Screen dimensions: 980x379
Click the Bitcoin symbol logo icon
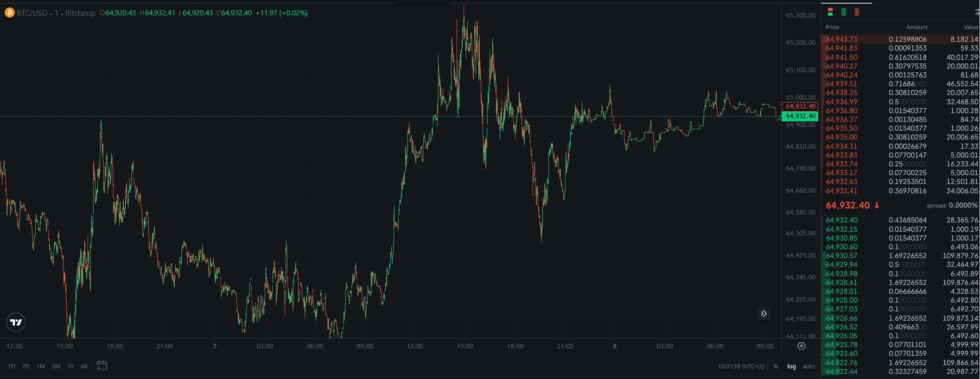pos(9,13)
